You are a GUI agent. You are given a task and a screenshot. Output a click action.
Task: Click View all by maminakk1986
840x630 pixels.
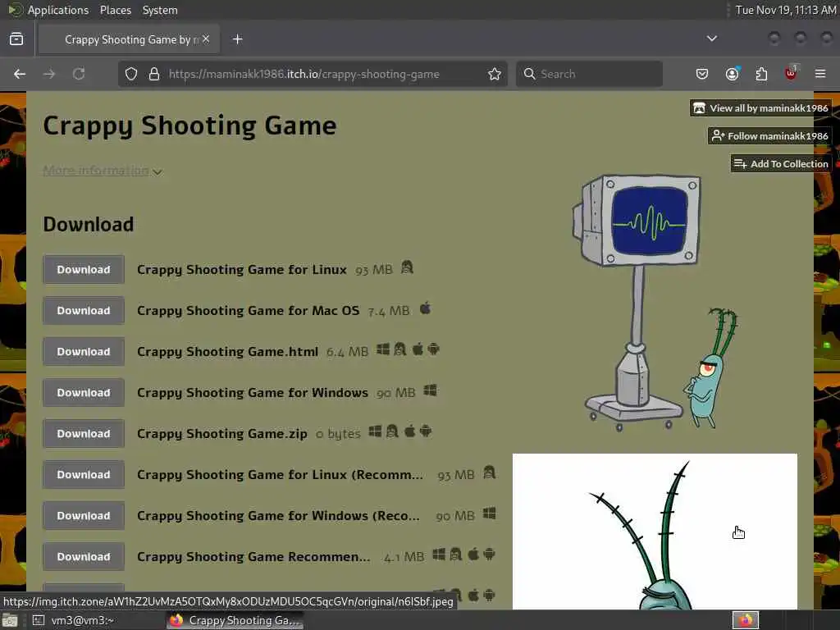(x=760, y=108)
